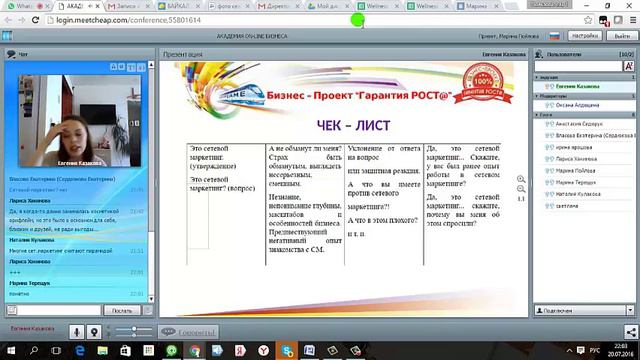Click the chat message input field
This screenshot has width=640, height=360.
(x=59, y=311)
